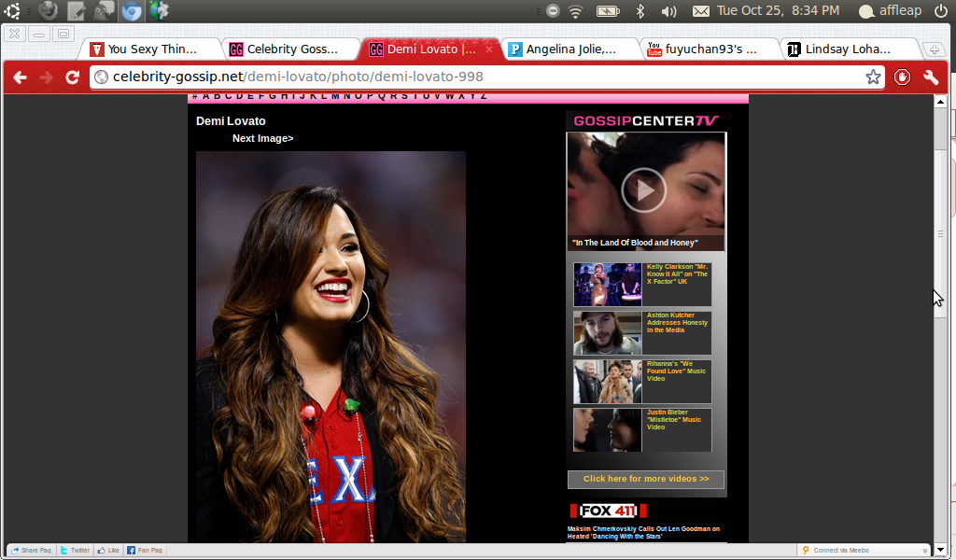Click the clock showing Tue Oct 25
Screen dimensions: 956x560
tap(778, 10)
